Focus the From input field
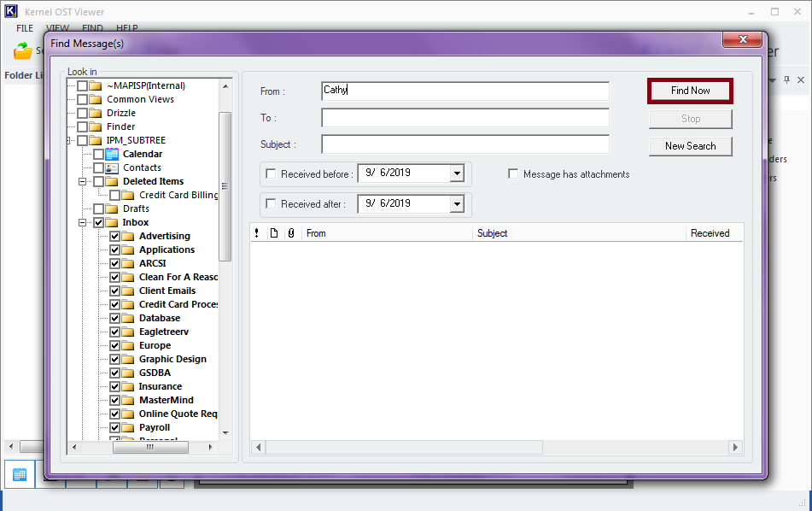Viewport: 812px width, 511px height. pyautogui.click(x=465, y=91)
